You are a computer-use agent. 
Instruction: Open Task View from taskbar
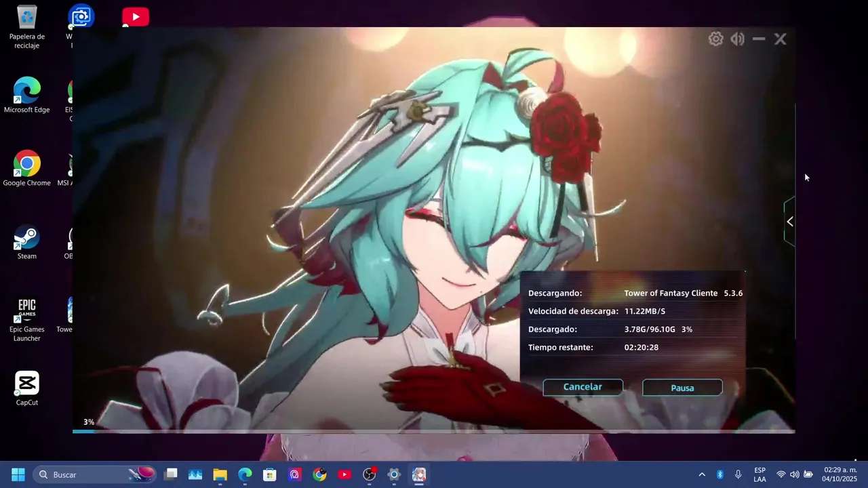171,474
